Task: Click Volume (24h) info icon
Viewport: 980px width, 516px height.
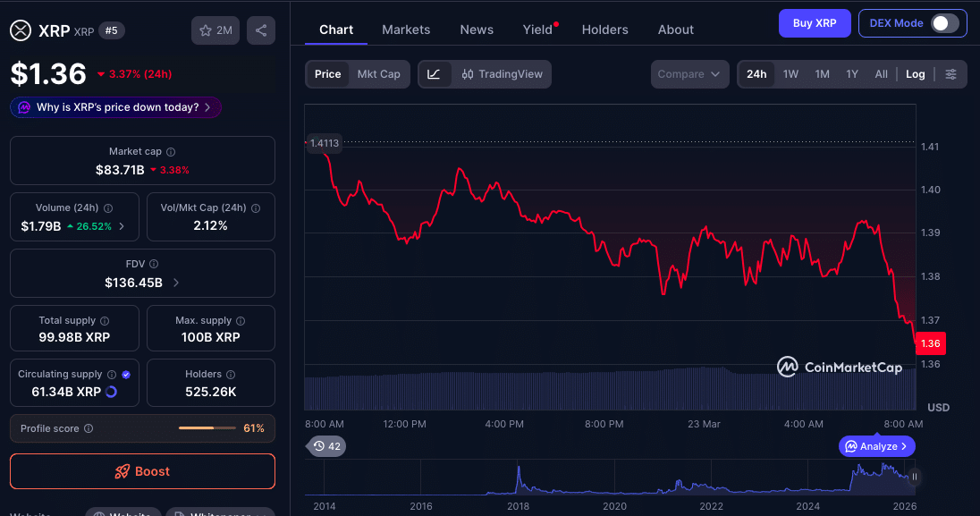Action: click(x=108, y=208)
